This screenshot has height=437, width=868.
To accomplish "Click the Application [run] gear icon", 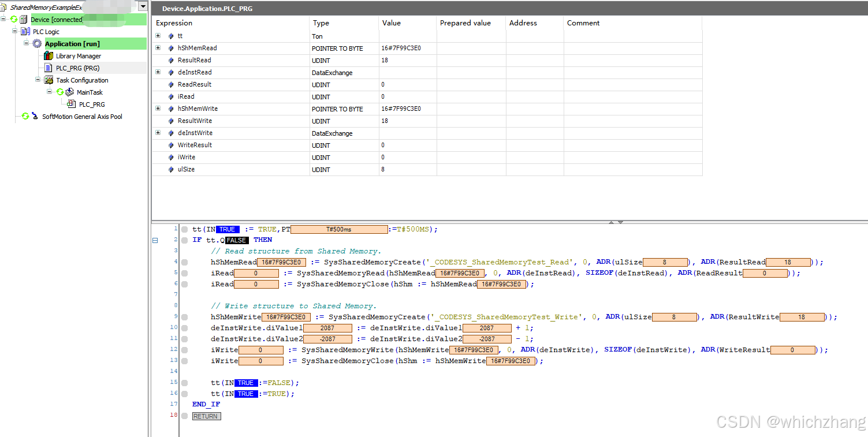I will click(36, 43).
